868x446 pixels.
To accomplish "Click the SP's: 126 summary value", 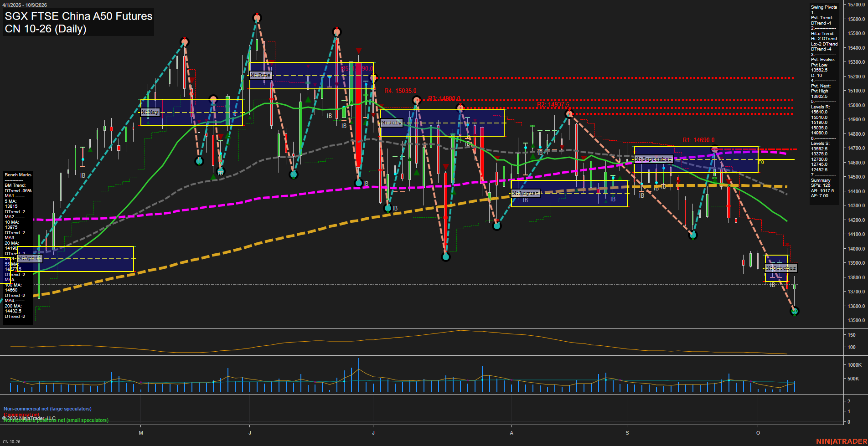I will tap(821, 185).
